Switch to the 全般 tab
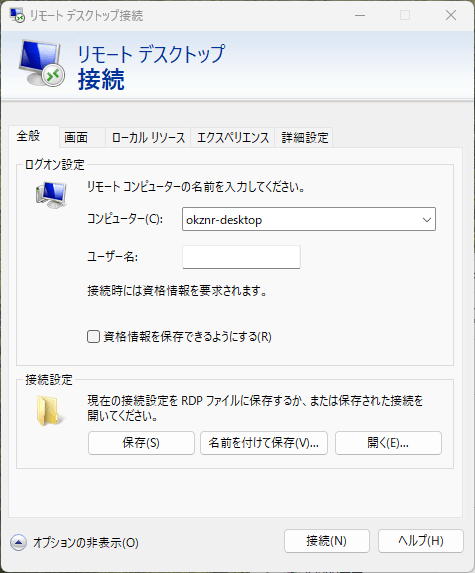 pyautogui.click(x=34, y=136)
